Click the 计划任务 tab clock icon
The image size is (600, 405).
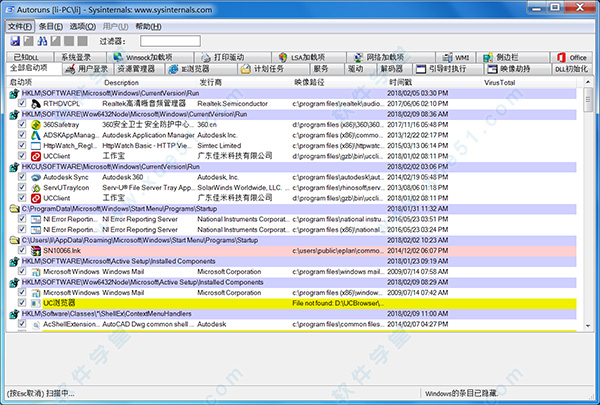click(x=246, y=69)
